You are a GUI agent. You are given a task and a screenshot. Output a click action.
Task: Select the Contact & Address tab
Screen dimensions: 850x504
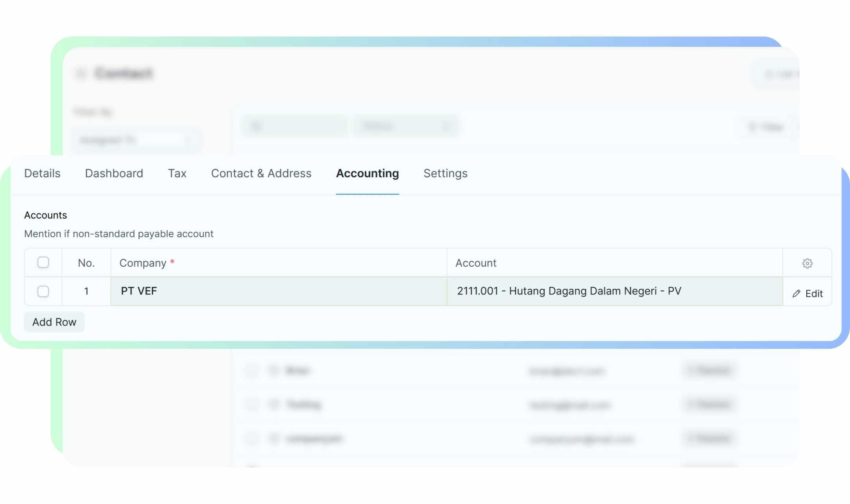point(261,173)
